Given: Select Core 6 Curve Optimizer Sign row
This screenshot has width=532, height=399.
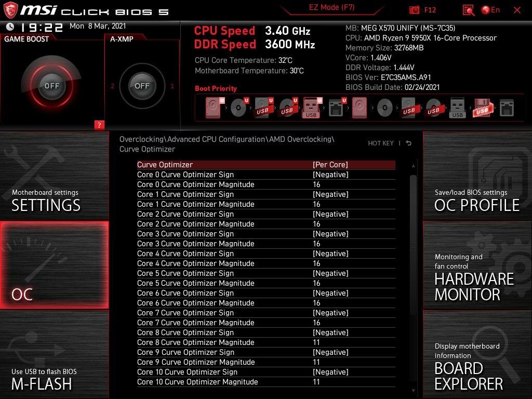Looking at the screenshot, I should pos(266,293).
